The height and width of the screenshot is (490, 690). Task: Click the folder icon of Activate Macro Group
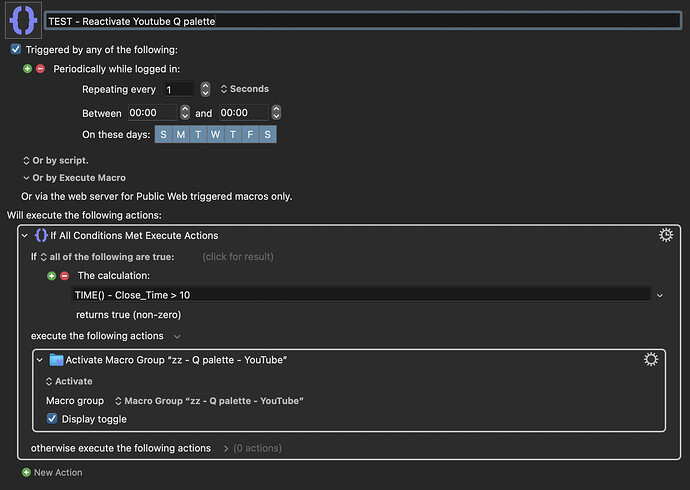pos(56,360)
